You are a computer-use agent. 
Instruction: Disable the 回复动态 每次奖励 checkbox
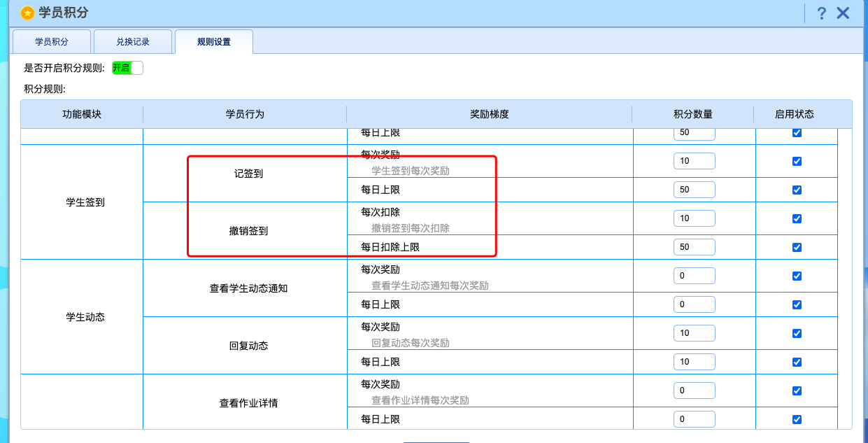[x=797, y=333]
